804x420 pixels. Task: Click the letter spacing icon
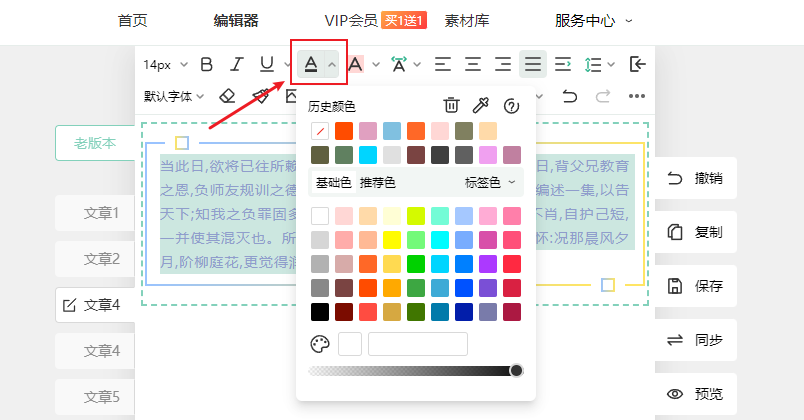(398, 65)
